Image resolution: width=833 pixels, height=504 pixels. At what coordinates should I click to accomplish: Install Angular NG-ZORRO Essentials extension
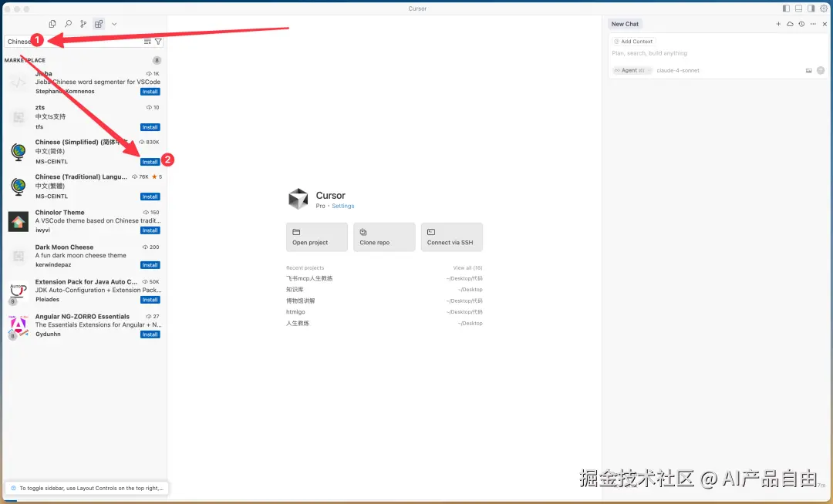(150, 334)
